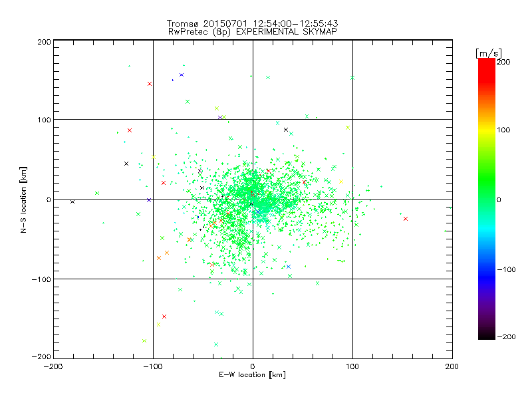
Task: Click the '-200' label beside the colorbar
Action: [x=506, y=336]
